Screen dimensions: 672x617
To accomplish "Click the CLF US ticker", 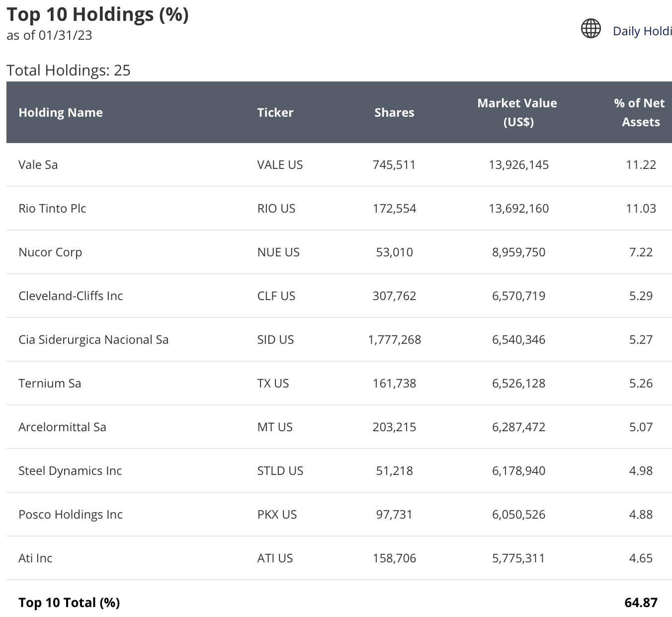I will [x=276, y=296].
